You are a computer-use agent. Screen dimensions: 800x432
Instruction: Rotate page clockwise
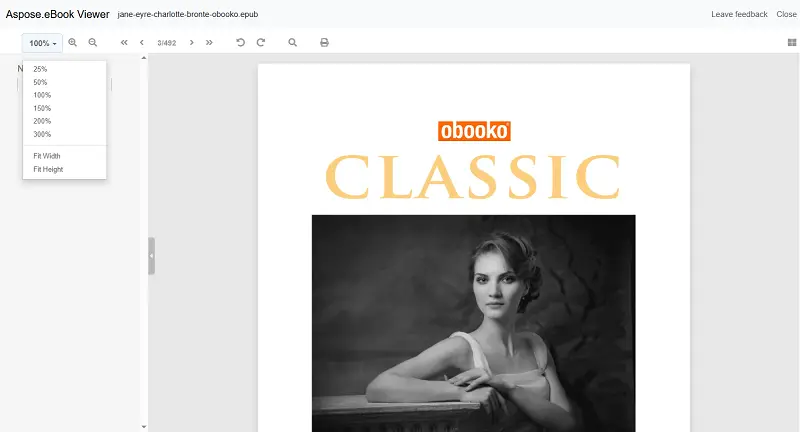(261, 43)
